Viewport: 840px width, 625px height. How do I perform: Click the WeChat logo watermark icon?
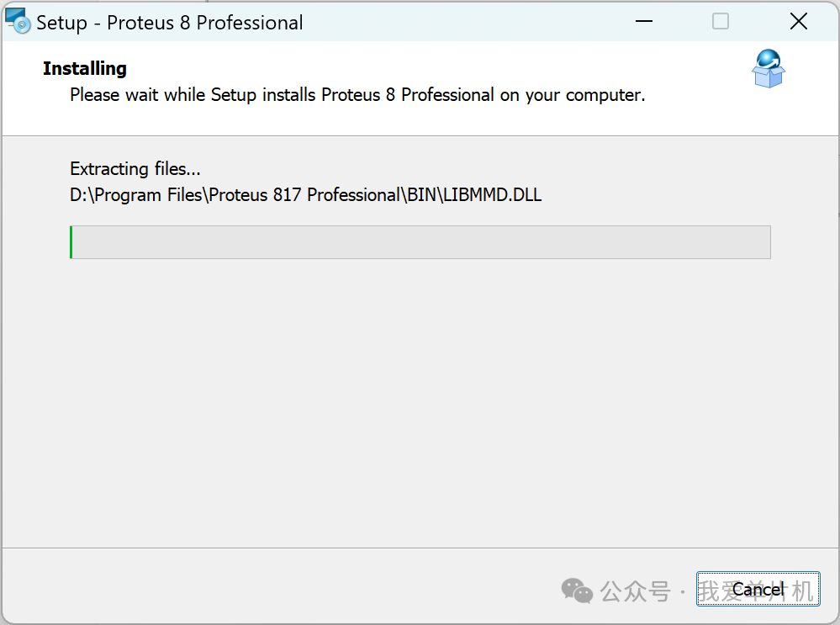[x=577, y=591]
